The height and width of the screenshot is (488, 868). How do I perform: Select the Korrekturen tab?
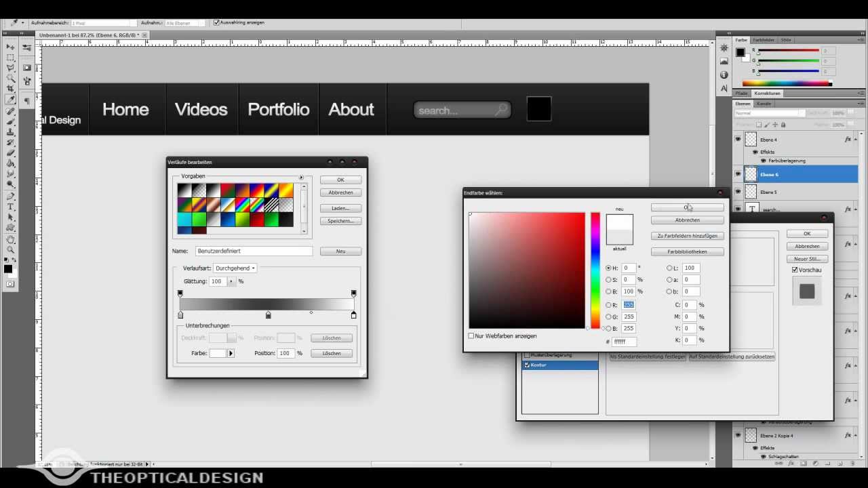(767, 94)
